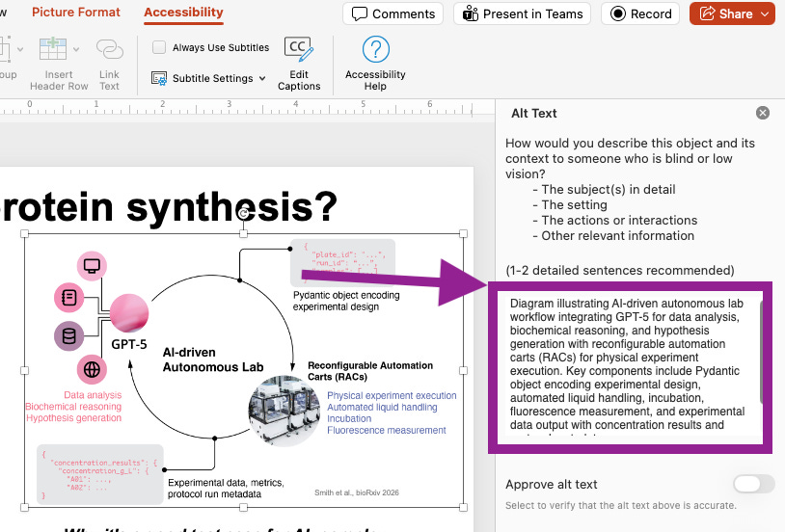Click the slide title 'rotein synthesis?'
This screenshot has width=785, height=532.
168,206
